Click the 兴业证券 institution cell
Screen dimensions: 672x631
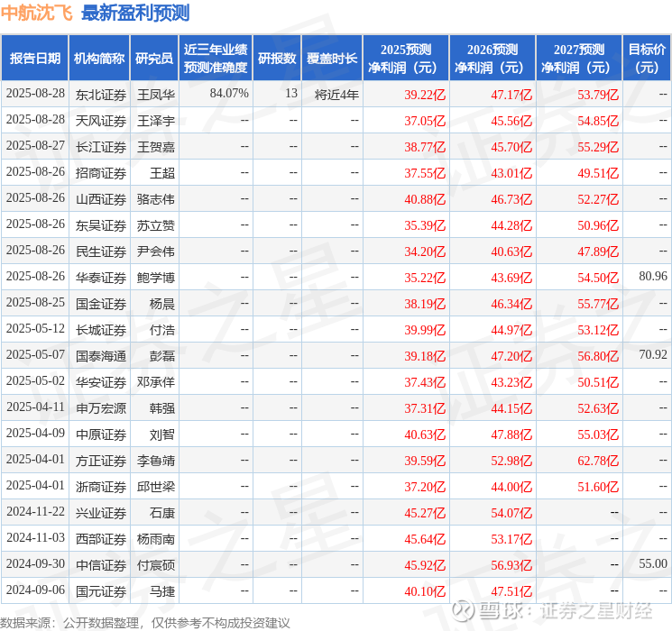click(x=101, y=513)
